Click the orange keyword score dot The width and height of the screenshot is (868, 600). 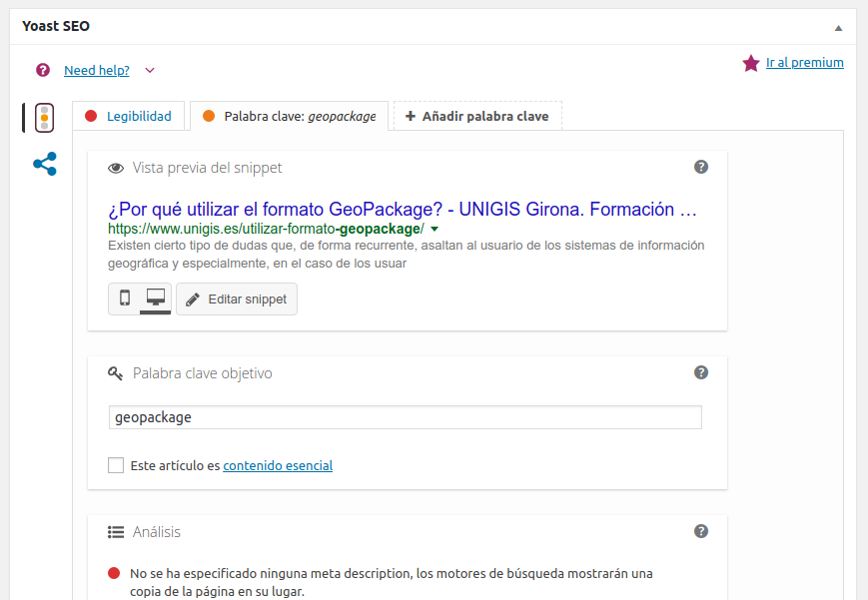[x=209, y=116]
